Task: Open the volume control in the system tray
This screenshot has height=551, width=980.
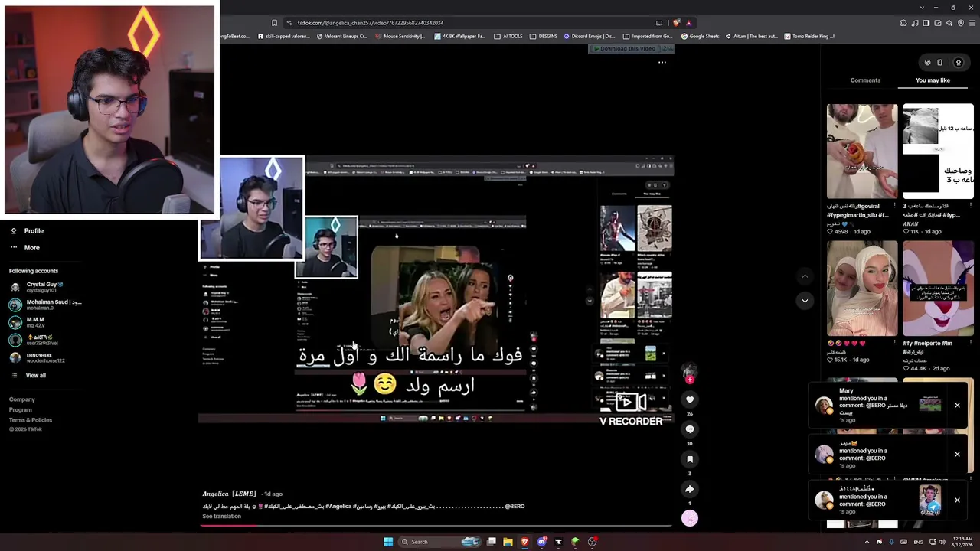Action: pos(942,542)
